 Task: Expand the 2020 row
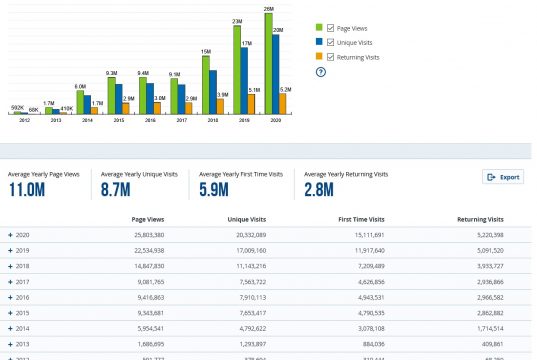coord(10,235)
